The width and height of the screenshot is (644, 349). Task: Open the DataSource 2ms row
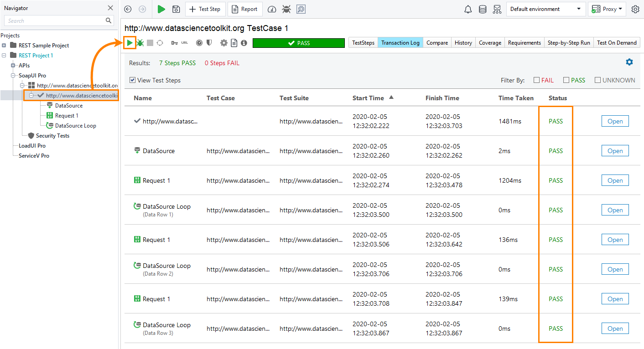click(615, 151)
